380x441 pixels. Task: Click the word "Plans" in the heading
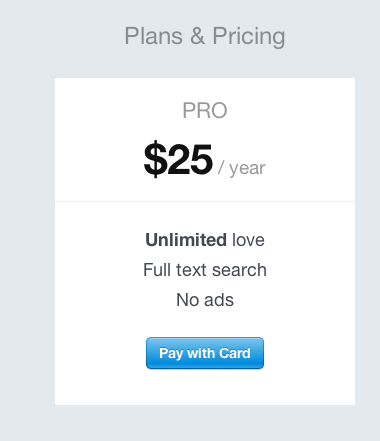click(x=154, y=36)
